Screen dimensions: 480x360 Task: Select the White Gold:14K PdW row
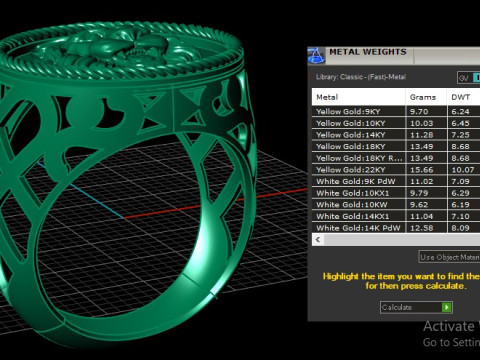(396, 228)
